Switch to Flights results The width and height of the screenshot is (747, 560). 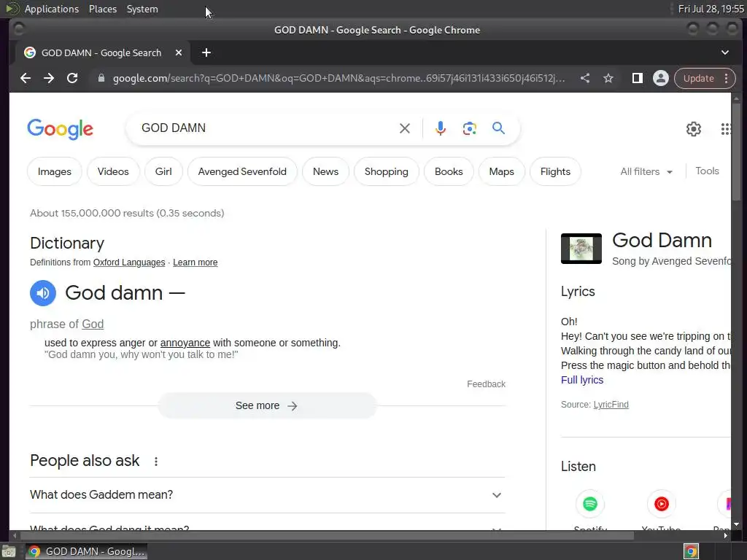pyautogui.click(x=555, y=171)
